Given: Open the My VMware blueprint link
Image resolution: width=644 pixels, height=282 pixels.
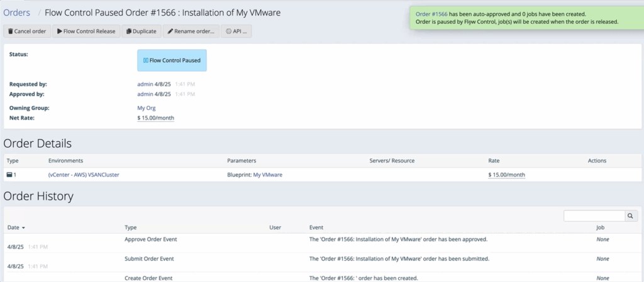Looking at the screenshot, I should [x=267, y=175].
